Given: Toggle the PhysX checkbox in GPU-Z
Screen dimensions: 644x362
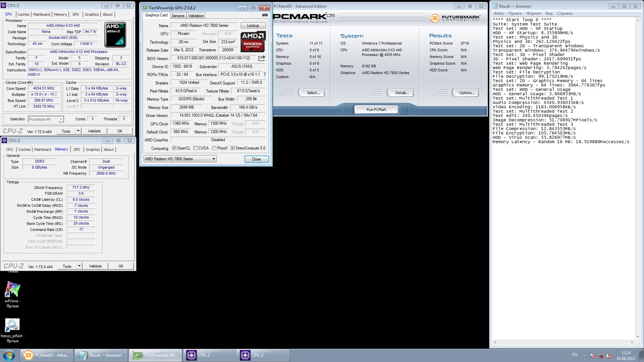Looking at the screenshot, I should pos(214,148).
